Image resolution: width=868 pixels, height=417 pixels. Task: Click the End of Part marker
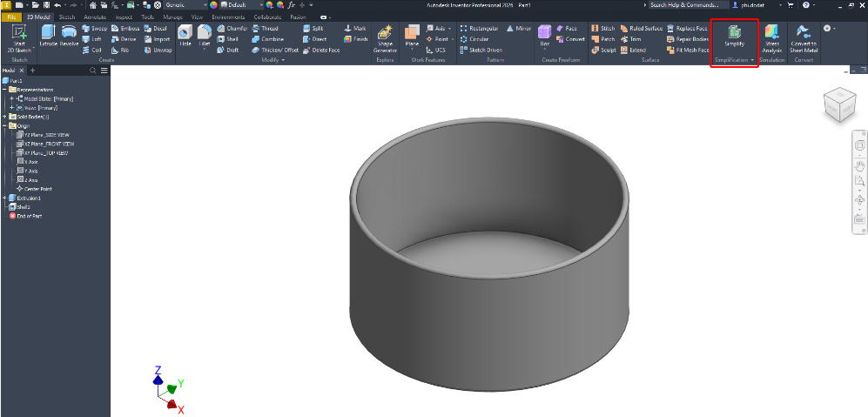(25, 216)
